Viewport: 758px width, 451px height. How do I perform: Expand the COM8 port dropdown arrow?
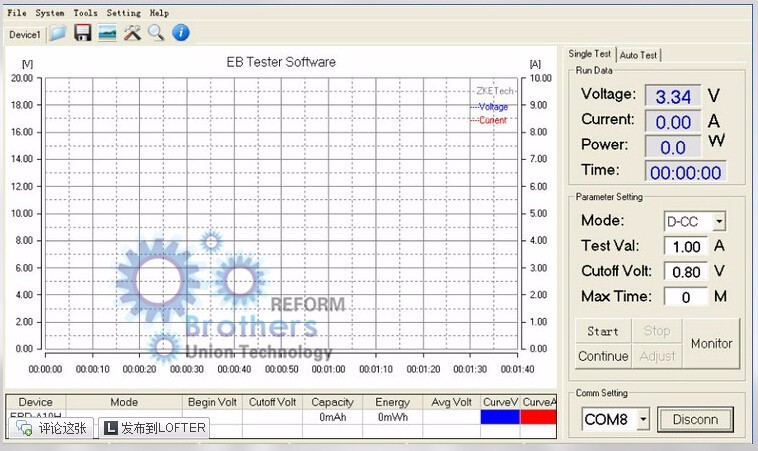point(643,419)
